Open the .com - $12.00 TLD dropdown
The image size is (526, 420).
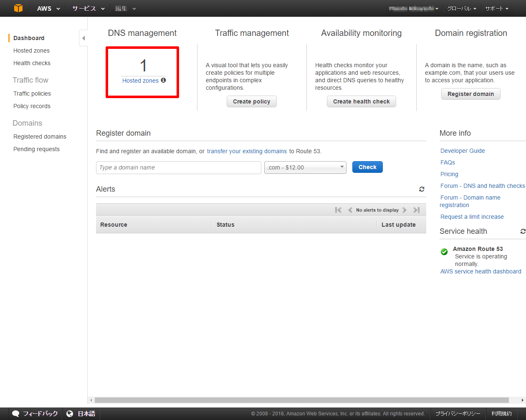coord(305,167)
